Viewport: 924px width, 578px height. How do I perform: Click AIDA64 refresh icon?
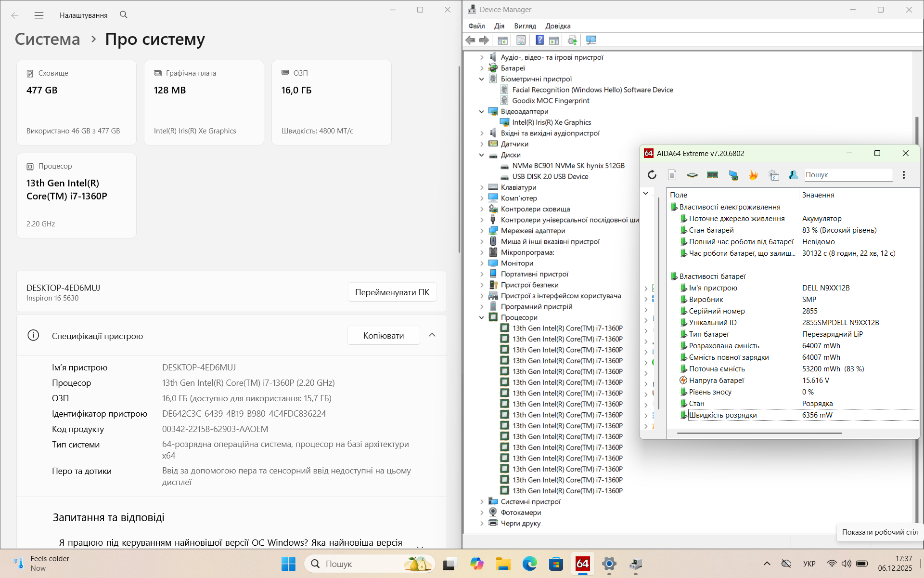point(652,175)
